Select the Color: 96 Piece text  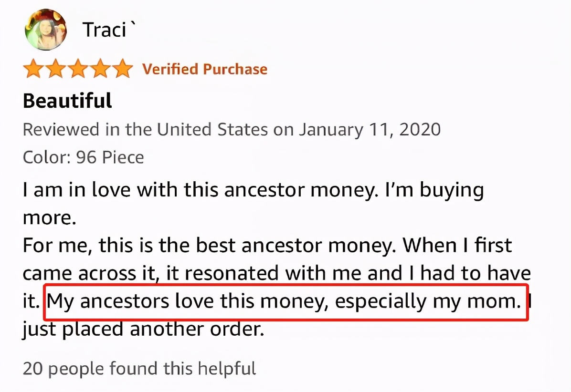83,157
